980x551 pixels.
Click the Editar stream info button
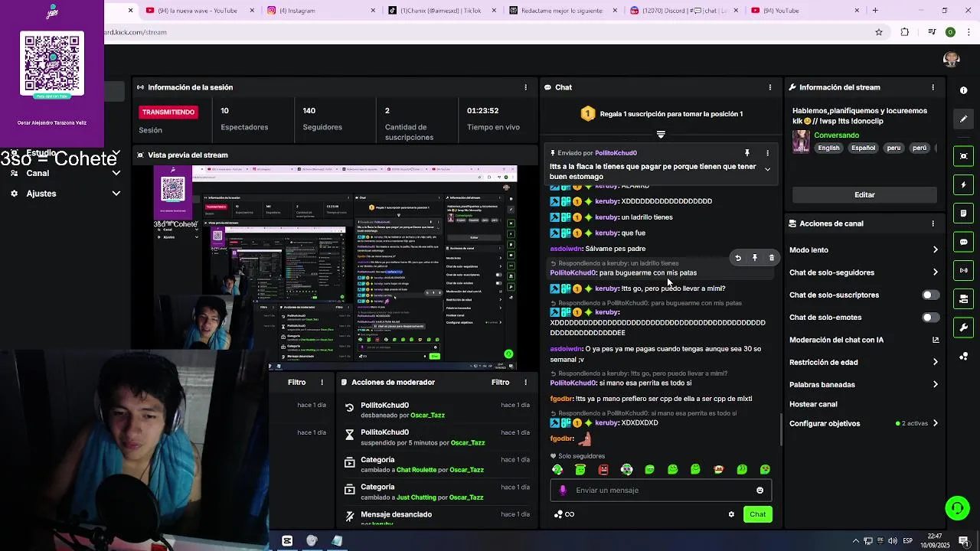click(864, 194)
